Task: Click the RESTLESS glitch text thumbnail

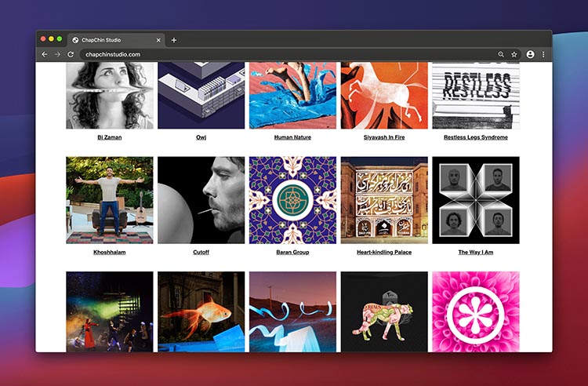Action: 476,95
